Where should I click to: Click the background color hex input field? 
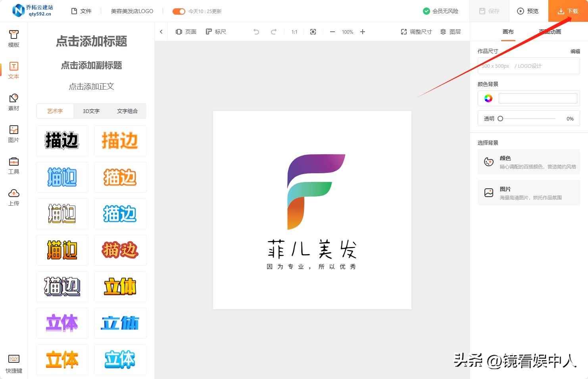pyautogui.click(x=538, y=98)
